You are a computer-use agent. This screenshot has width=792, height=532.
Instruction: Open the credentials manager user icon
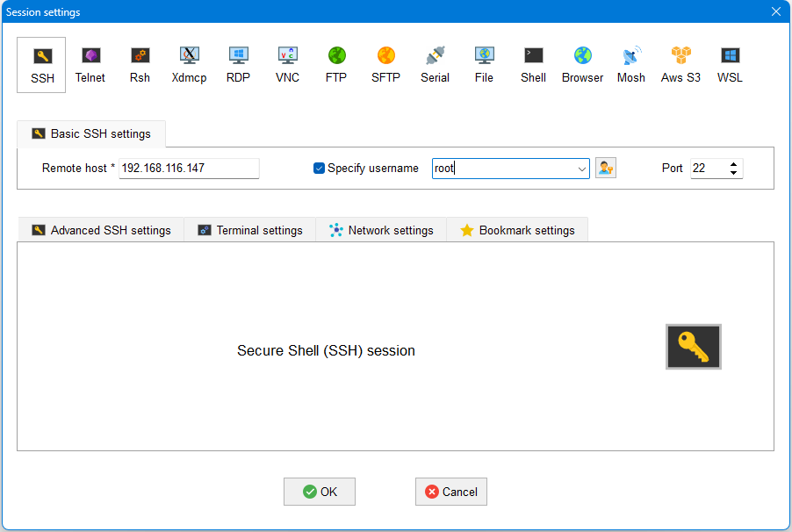click(606, 168)
